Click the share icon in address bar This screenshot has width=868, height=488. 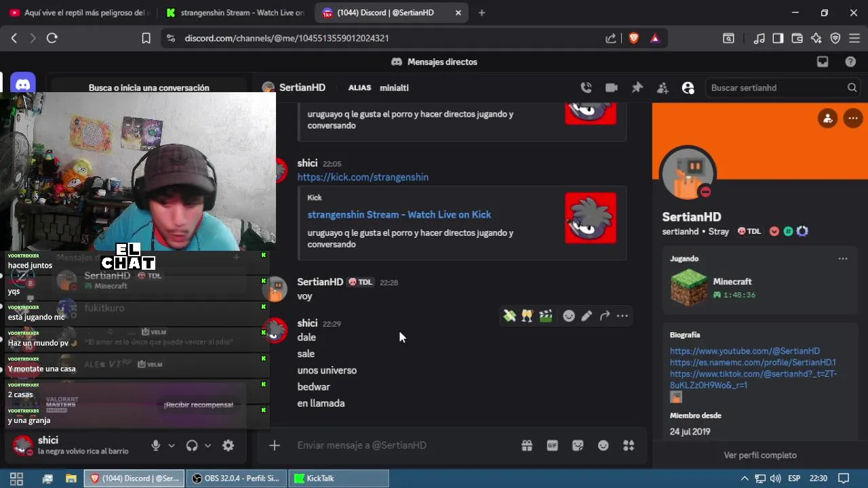pos(610,38)
